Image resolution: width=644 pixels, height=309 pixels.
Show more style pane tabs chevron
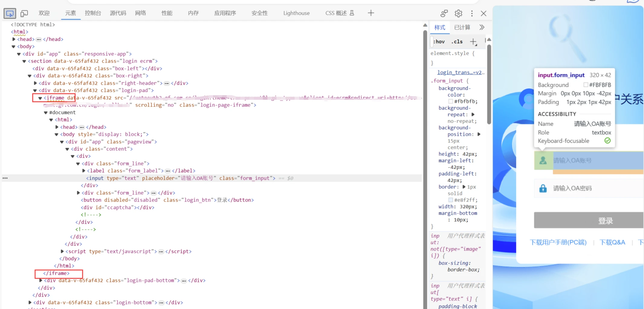[x=482, y=28]
